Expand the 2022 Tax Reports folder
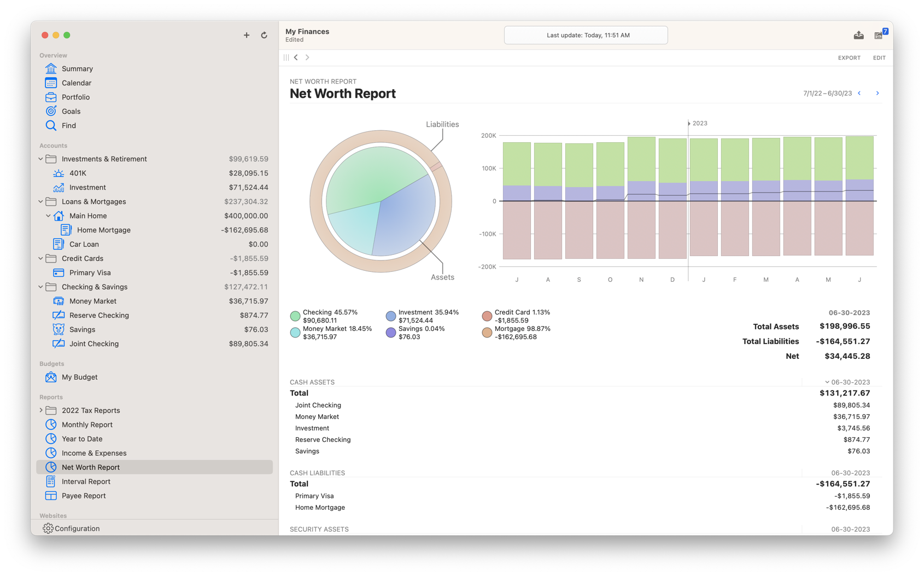 click(x=40, y=410)
